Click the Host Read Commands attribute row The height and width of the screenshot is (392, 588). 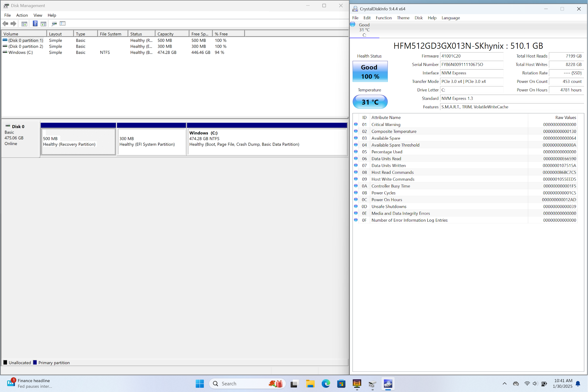(x=465, y=172)
